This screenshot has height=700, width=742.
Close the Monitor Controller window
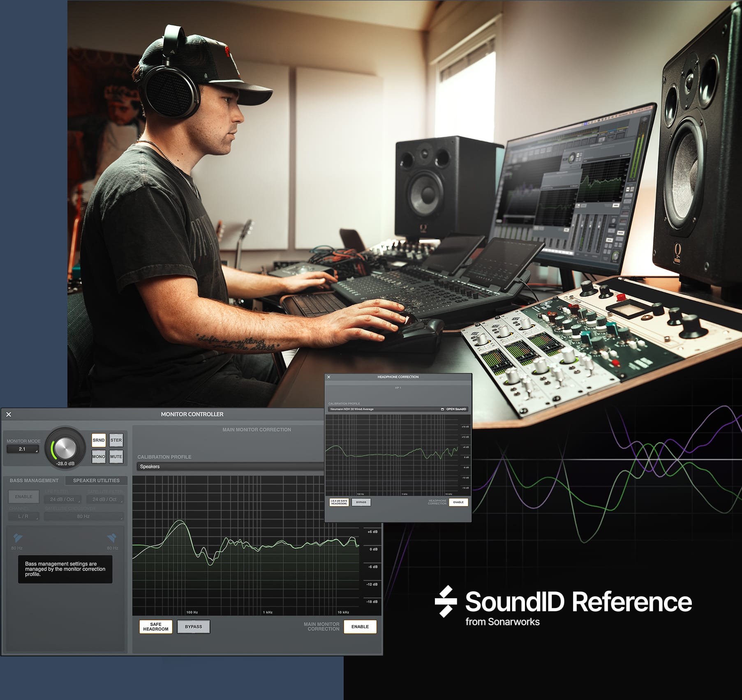pyautogui.click(x=9, y=414)
